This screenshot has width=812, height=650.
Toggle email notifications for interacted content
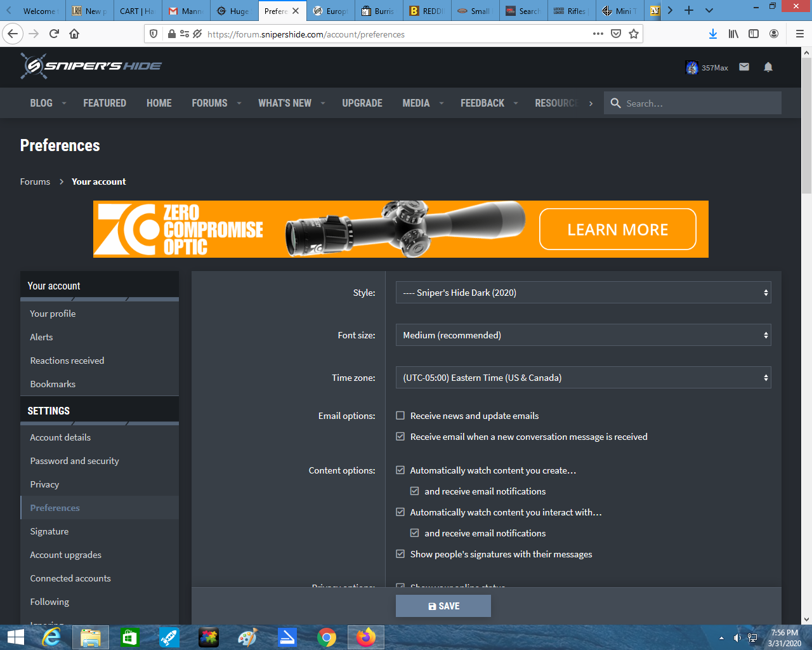(414, 533)
